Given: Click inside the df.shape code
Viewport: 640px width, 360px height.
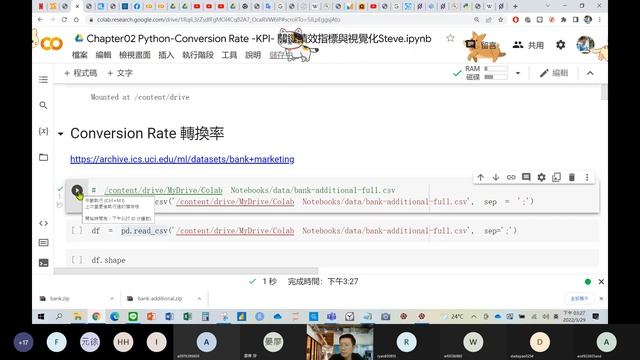Looking at the screenshot, I should pyautogui.click(x=108, y=260).
